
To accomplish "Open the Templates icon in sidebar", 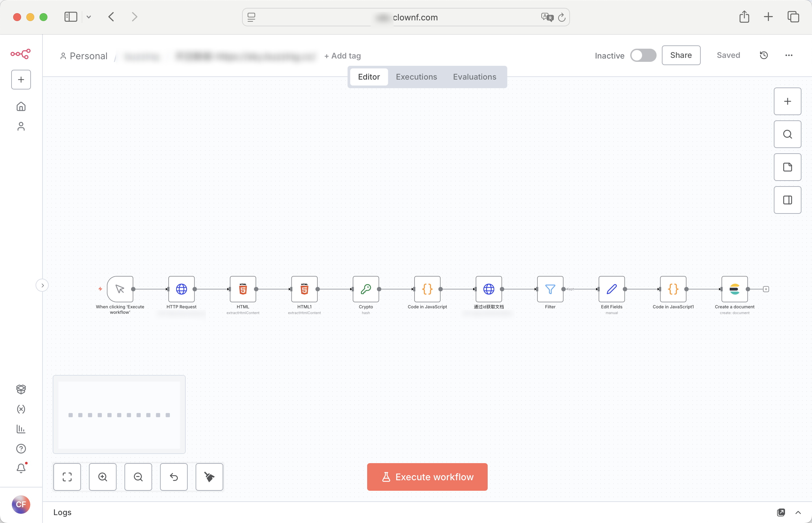I will pos(21,389).
